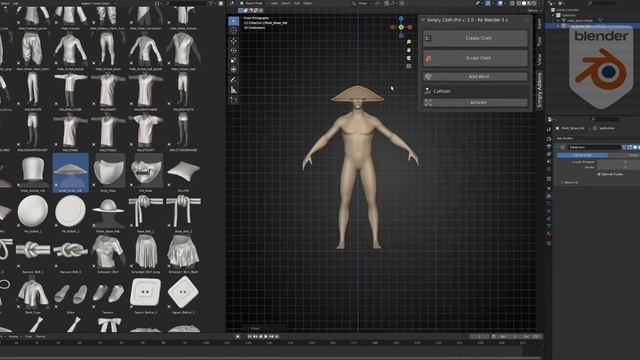Open the Physics properties tab icon
The image size is (640, 360).
coord(549,211)
